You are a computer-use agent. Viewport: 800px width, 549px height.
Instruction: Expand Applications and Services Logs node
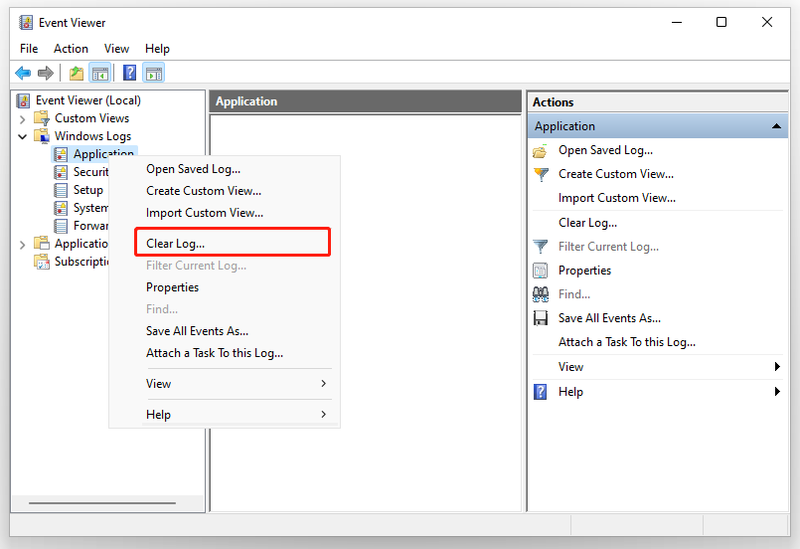click(22, 244)
